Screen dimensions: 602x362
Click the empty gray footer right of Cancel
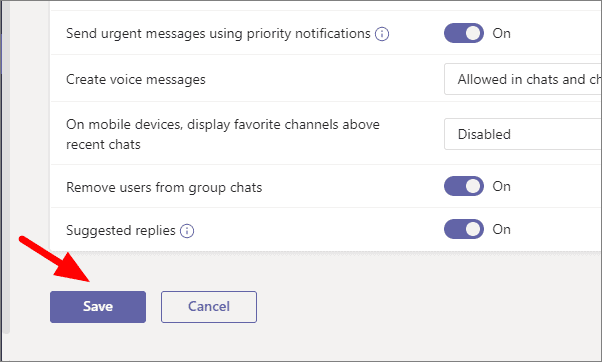[x=422, y=307]
